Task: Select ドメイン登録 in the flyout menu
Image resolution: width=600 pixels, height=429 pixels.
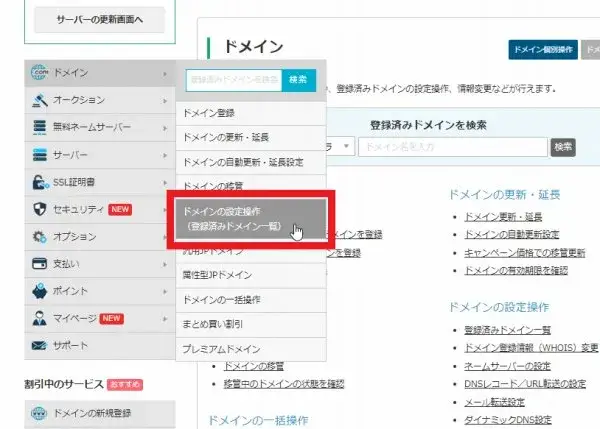Action: (x=251, y=113)
